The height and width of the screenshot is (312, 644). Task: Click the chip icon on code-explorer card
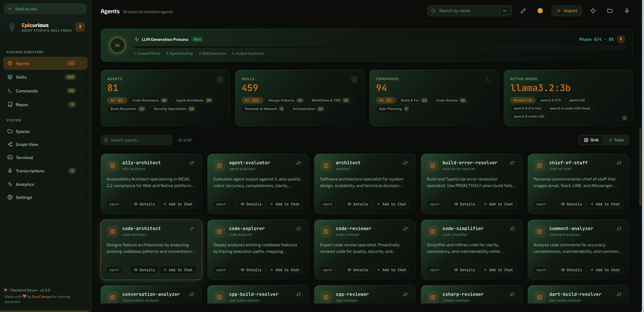pos(219,231)
